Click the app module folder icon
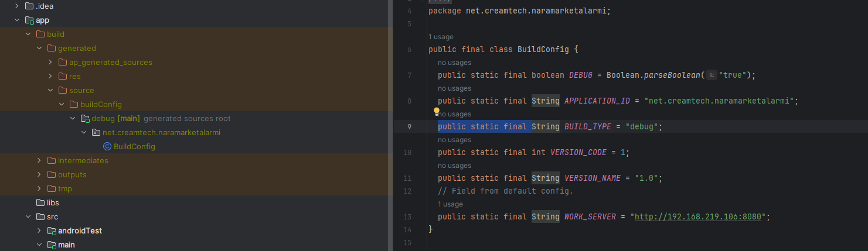 [x=29, y=20]
